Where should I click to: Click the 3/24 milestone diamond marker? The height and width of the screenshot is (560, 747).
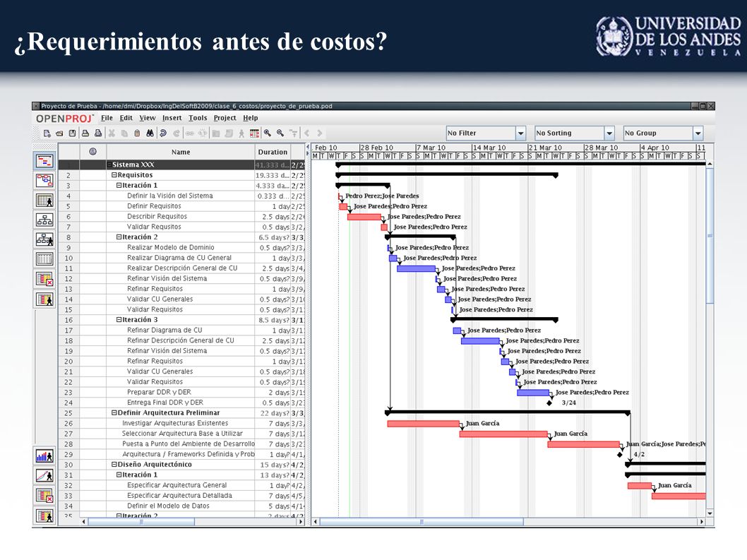point(549,403)
